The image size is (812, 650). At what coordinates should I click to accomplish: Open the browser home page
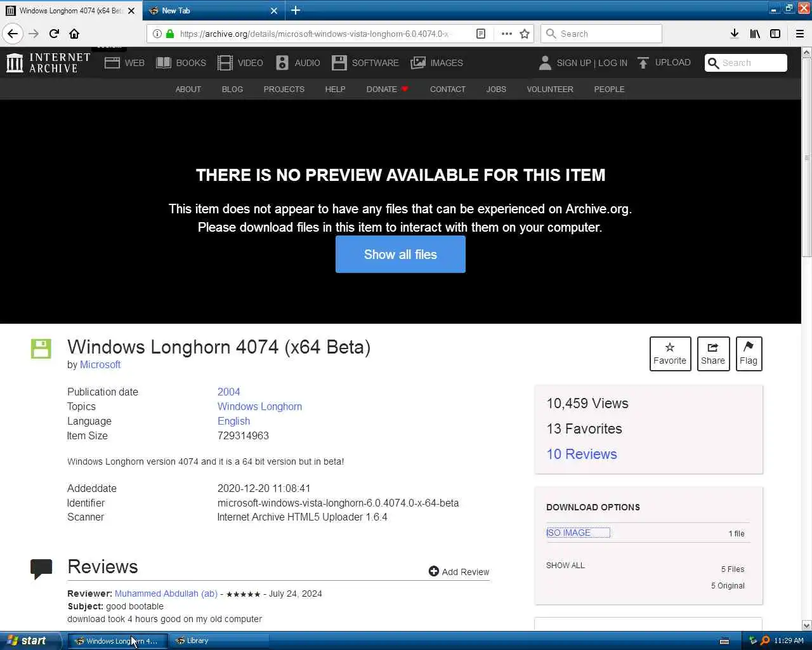[74, 34]
